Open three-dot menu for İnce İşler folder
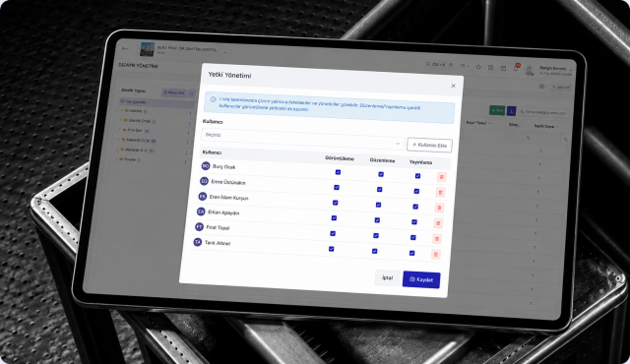Screen dimensions: 630x364 188,133
